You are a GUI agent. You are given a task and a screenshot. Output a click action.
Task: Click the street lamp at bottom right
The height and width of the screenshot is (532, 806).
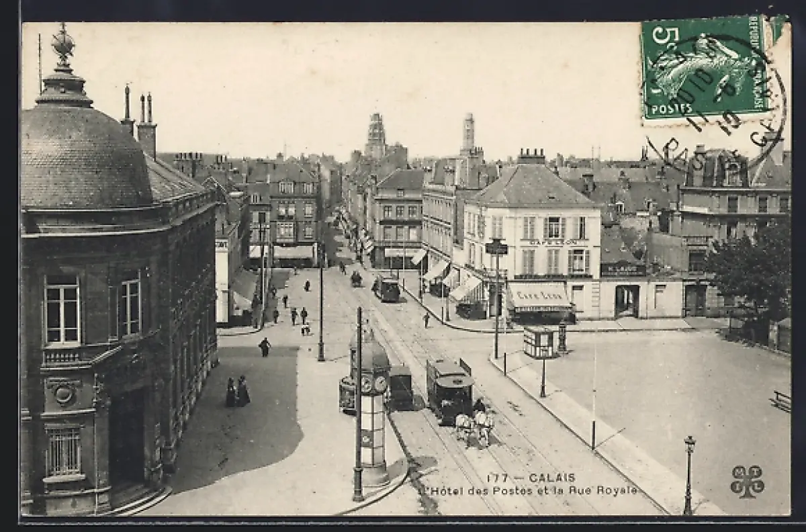pos(688,474)
